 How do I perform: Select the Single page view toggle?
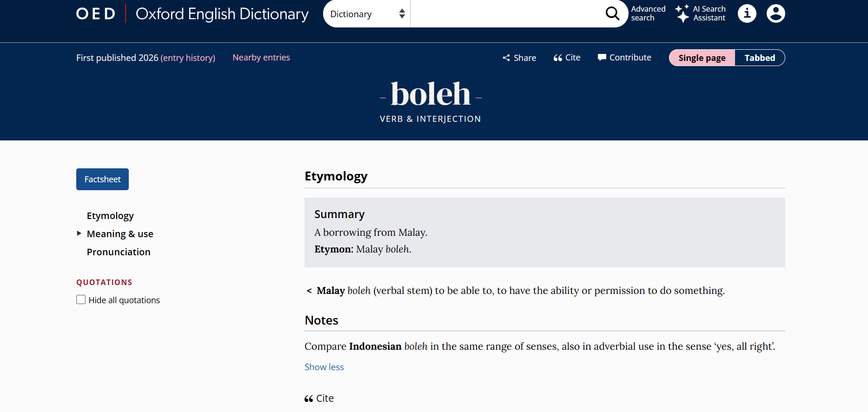coord(702,58)
